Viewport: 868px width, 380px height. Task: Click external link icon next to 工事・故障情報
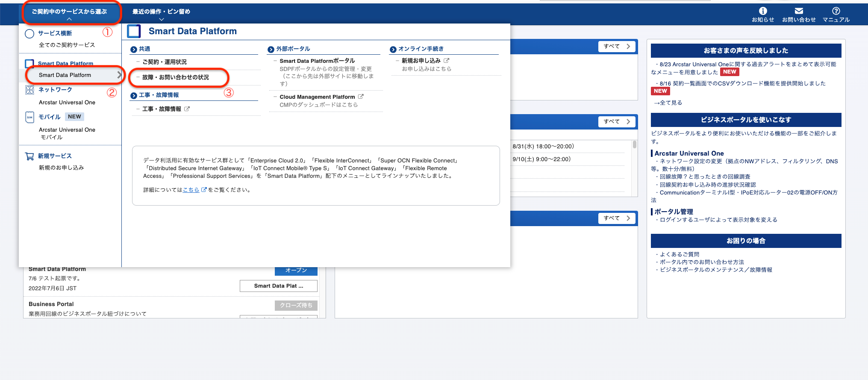tap(187, 109)
